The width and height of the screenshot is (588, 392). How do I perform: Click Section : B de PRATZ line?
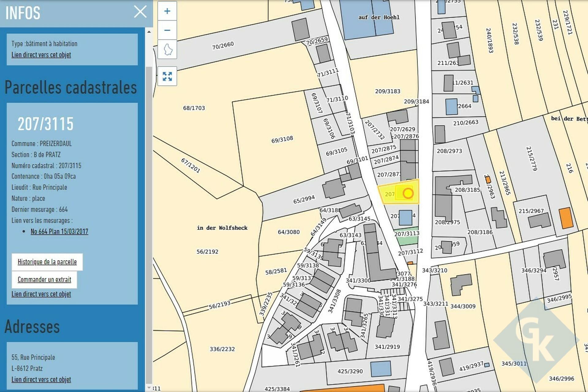coord(36,155)
